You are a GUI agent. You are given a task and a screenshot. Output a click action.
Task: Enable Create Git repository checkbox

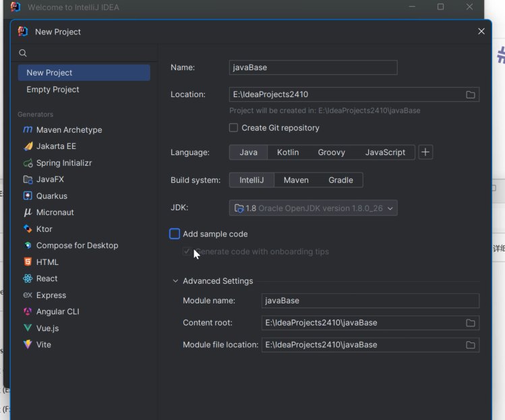tap(233, 128)
